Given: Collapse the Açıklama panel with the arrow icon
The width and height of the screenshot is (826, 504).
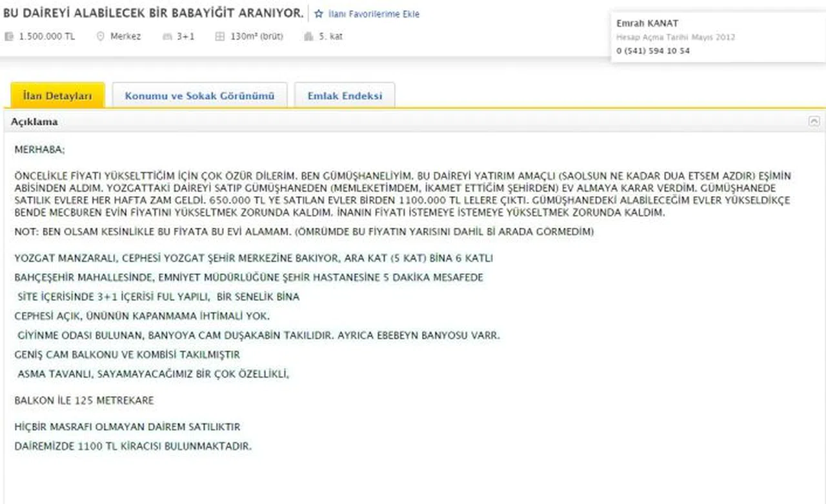Looking at the screenshot, I should pos(814,121).
